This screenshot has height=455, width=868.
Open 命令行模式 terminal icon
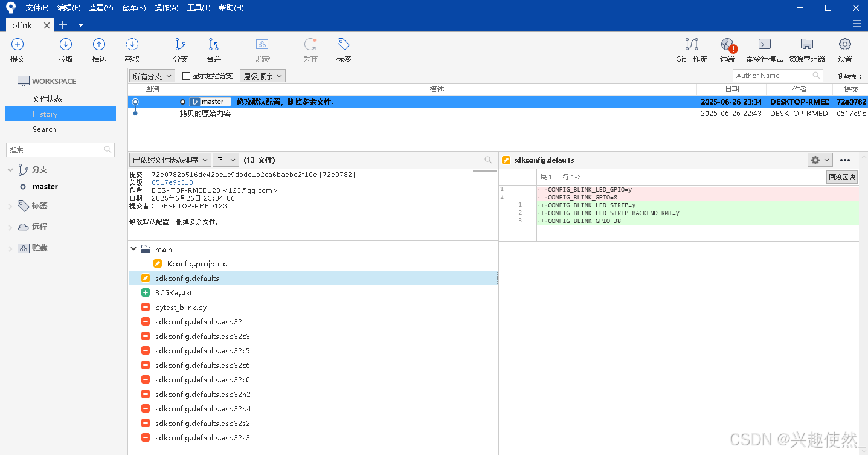point(765,44)
